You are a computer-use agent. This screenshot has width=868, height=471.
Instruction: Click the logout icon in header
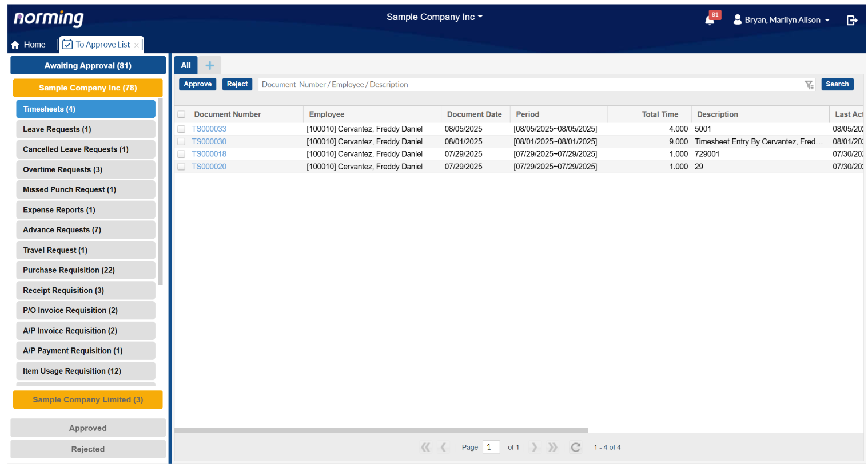pos(851,21)
